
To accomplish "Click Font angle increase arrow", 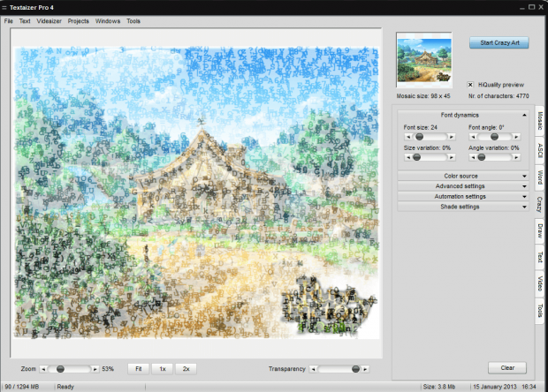I will (x=516, y=137).
